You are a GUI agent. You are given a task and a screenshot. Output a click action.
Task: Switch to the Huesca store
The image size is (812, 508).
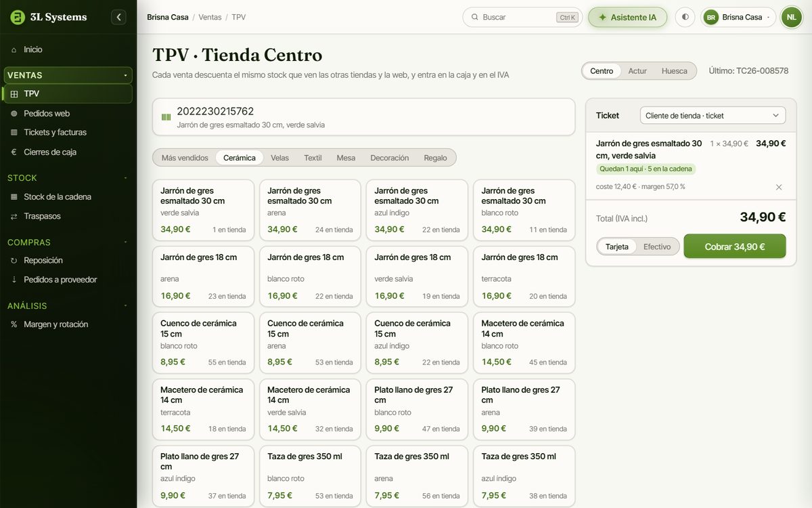675,71
